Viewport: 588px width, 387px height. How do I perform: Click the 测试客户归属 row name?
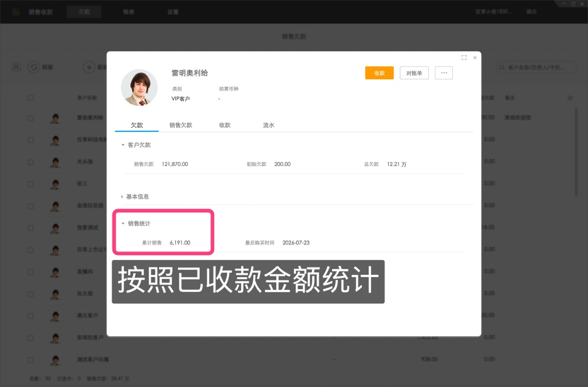pos(93,359)
